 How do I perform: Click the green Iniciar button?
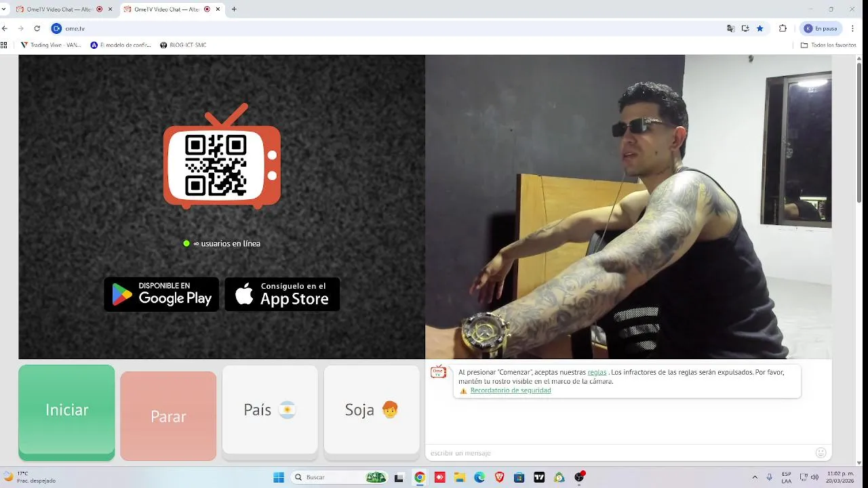[66, 412]
